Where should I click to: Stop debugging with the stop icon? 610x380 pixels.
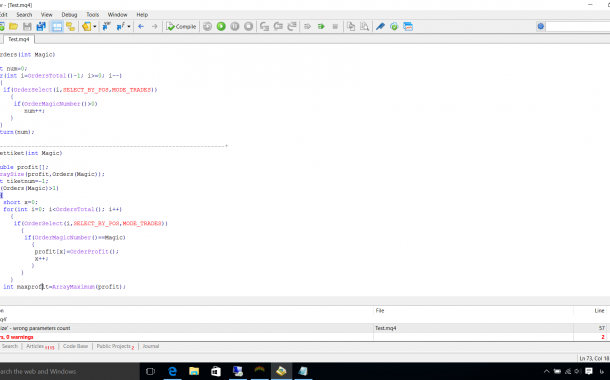(x=248, y=26)
